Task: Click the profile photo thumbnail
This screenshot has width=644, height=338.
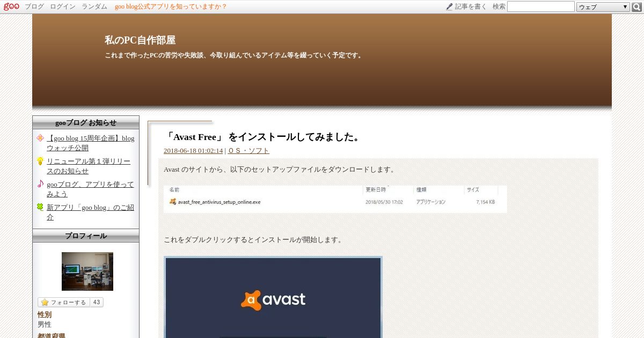Action: point(87,271)
